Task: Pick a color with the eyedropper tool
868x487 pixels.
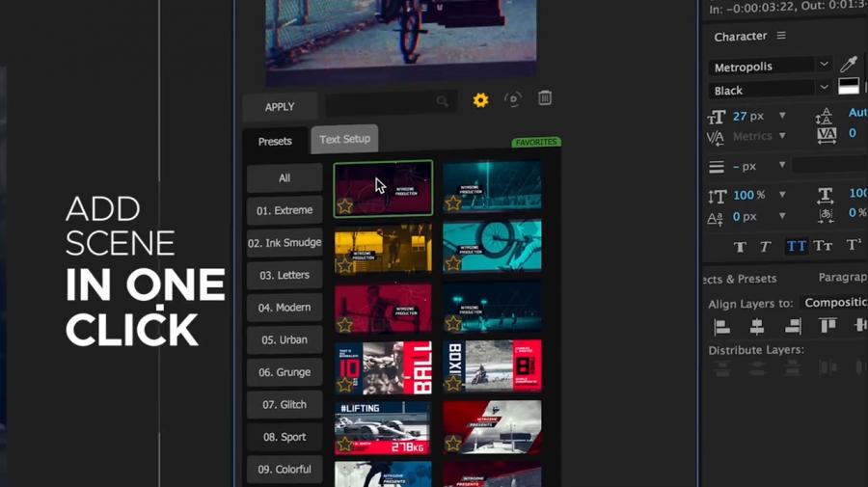Action: click(x=849, y=65)
